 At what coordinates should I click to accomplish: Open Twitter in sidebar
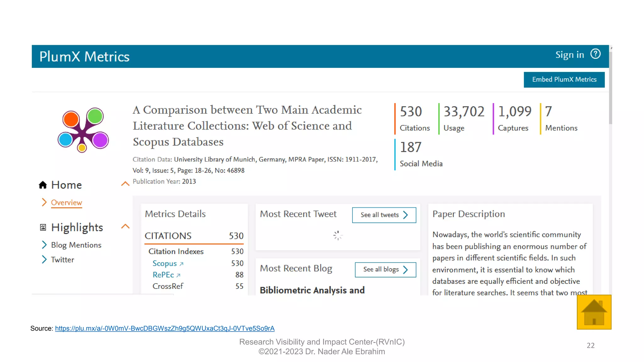tap(63, 260)
